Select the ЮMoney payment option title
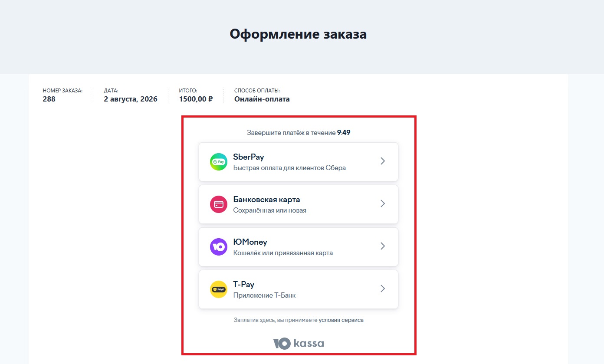Viewport: 604px width, 364px height. 250,242
